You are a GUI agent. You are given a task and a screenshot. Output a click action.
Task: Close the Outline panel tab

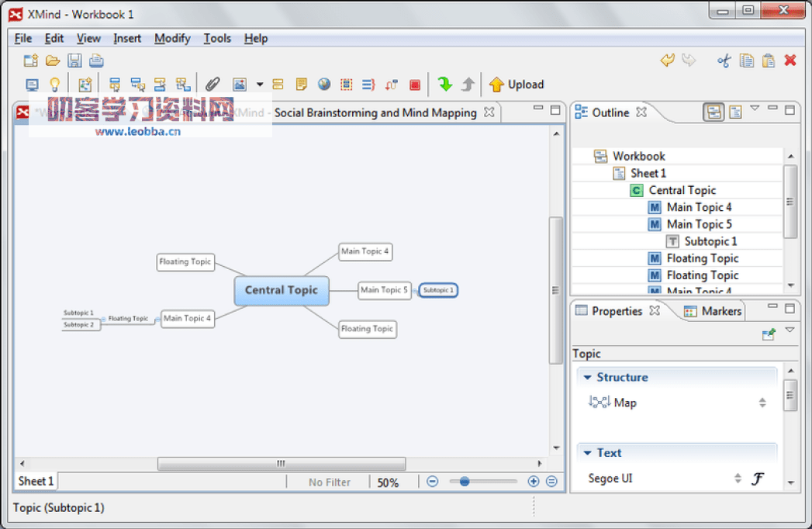[x=641, y=112]
